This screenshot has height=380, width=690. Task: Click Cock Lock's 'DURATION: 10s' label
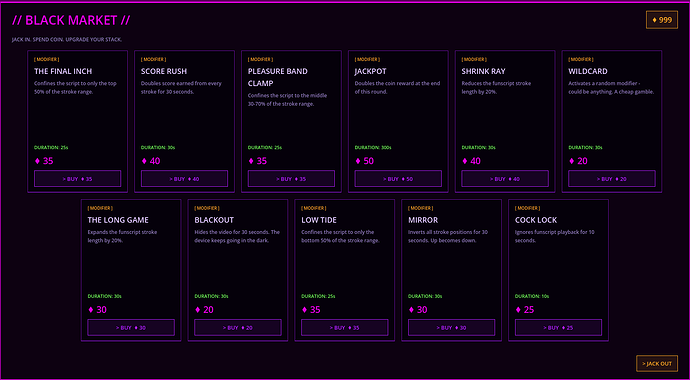(x=532, y=296)
